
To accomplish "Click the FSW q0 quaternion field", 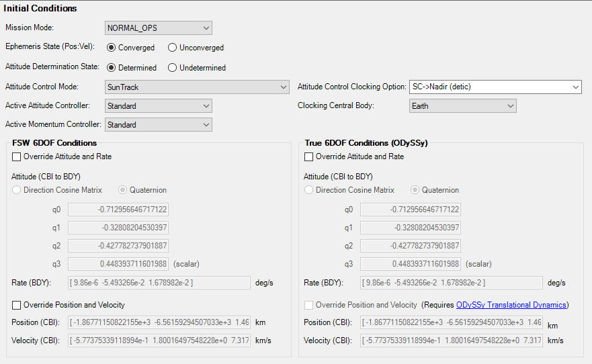I will [x=118, y=210].
